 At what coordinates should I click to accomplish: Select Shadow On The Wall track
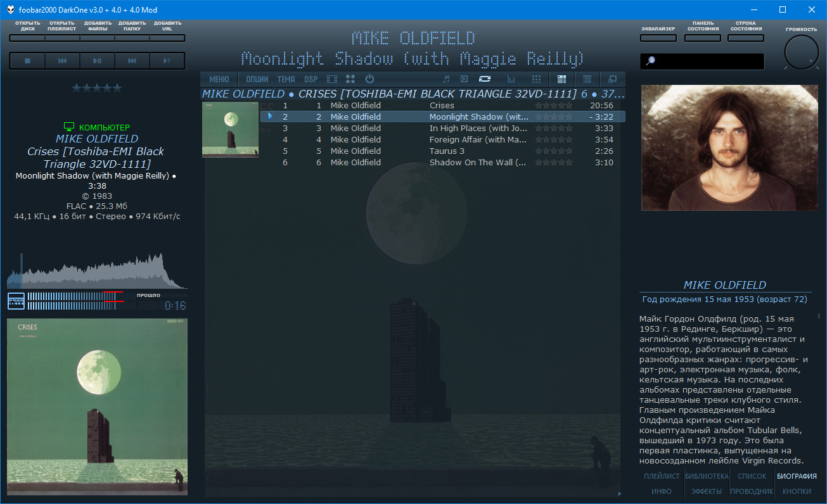pyautogui.click(x=443, y=162)
